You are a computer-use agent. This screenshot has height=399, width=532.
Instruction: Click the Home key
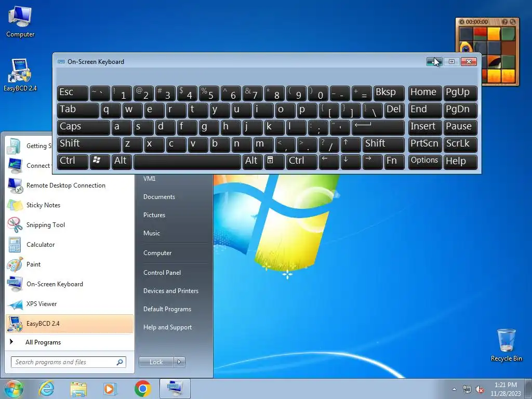tap(425, 93)
